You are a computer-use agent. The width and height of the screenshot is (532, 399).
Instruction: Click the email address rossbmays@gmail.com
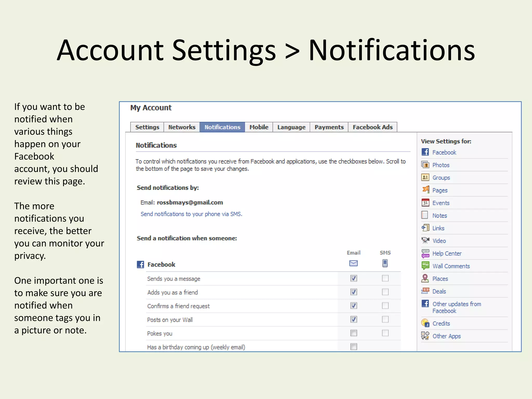pyautogui.click(x=190, y=202)
